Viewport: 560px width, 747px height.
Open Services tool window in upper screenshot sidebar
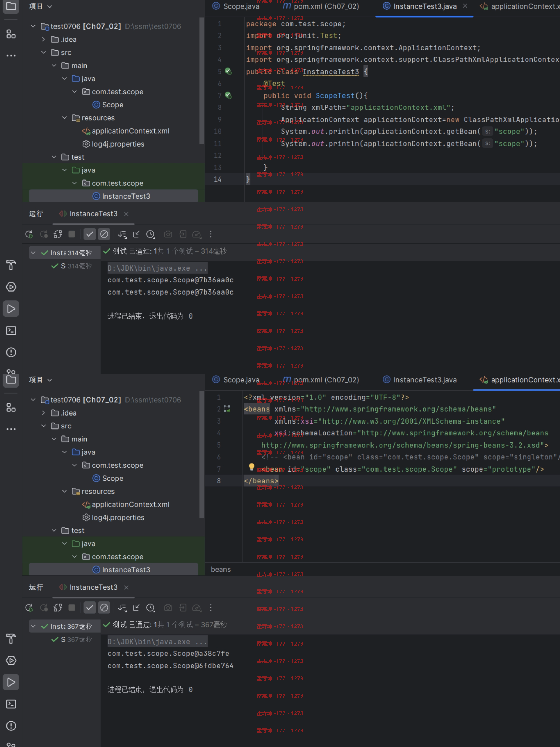click(x=11, y=287)
